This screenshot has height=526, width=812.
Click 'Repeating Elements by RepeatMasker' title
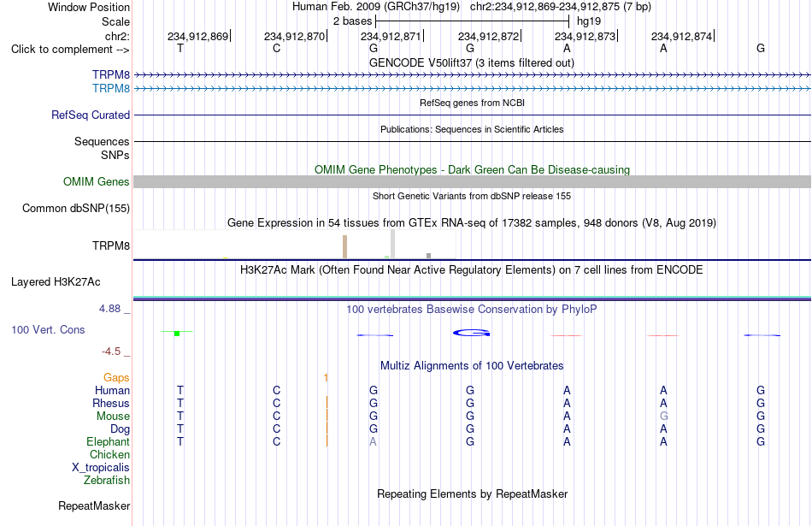tap(473, 493)
